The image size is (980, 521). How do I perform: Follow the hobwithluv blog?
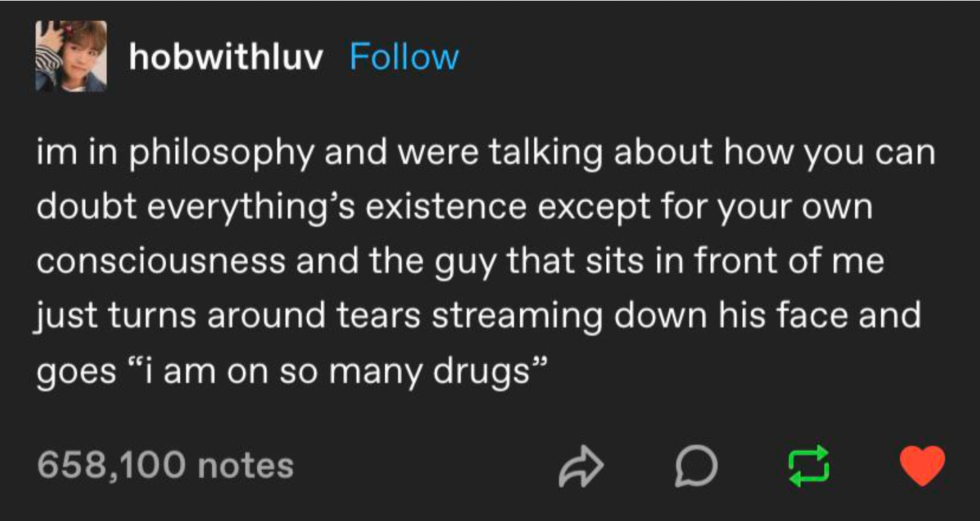tap(404, 57)
